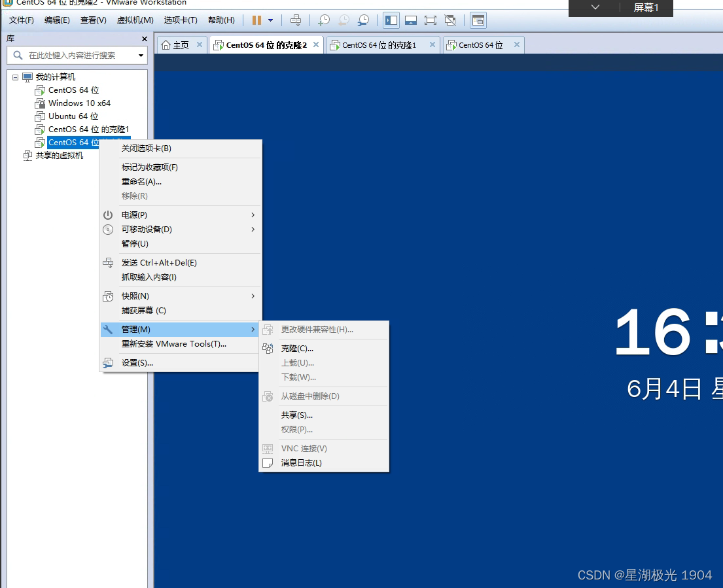Choose 重命名(A)... in context menu
Image resolution: width=723 pixels, height=588 pixels.
[x=180, y=182]
